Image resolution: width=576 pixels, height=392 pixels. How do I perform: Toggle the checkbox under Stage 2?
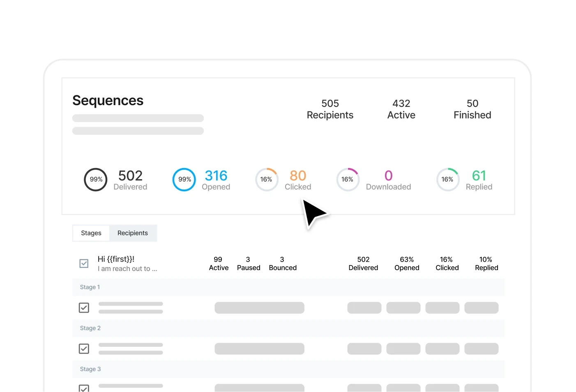coord(84,349)
